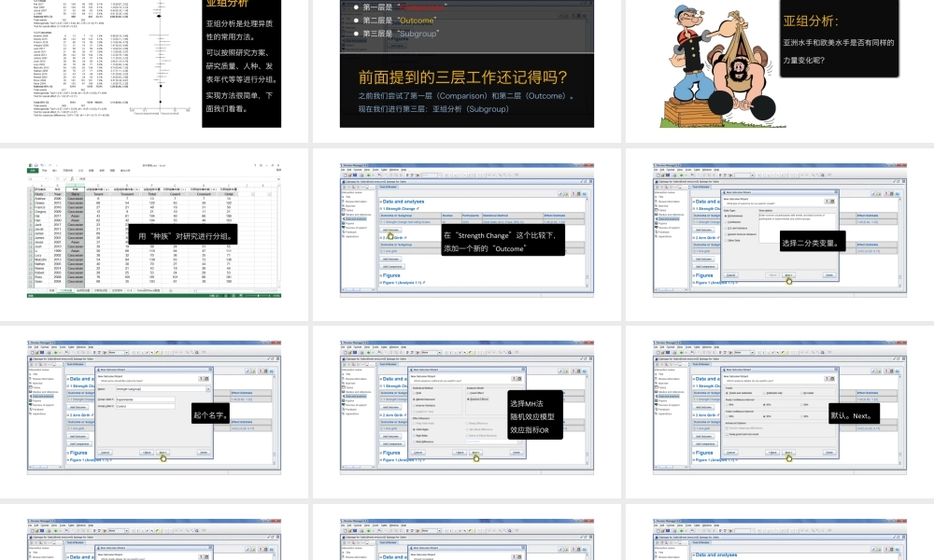Screen dimensions: 934x560
Task: Open the Tools menu in RevMan
Action: pyautogui.click(x=376, y=169)
